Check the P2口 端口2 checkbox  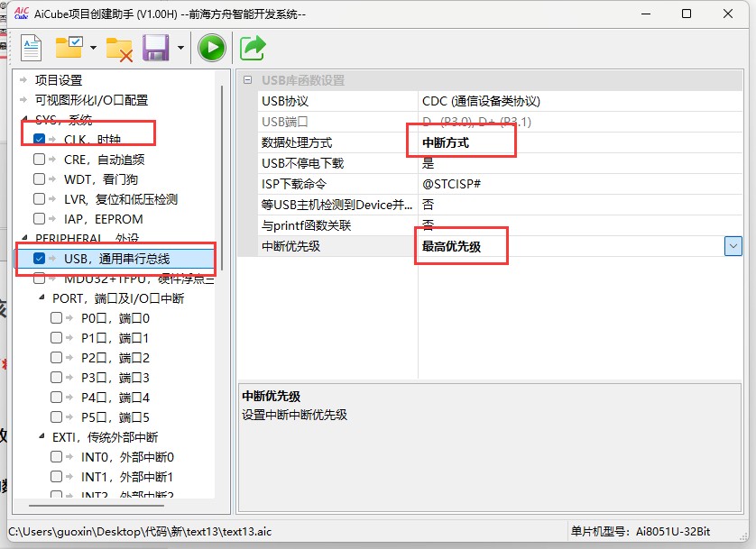[57, 357]
